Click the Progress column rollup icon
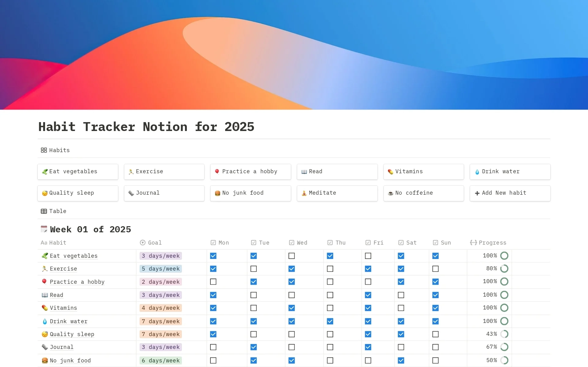588x367 pixels. pyautogui.click(x=473, y=242)
